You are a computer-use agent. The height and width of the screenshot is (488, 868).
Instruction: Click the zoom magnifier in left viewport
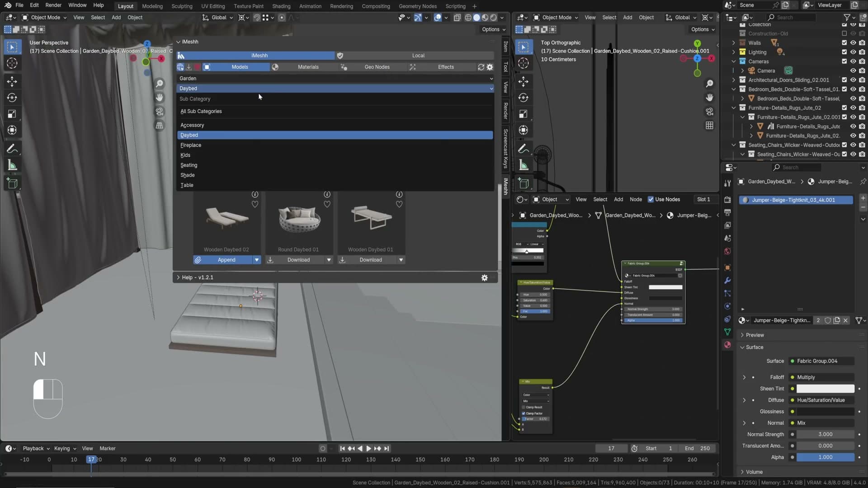tap(160, 84)
